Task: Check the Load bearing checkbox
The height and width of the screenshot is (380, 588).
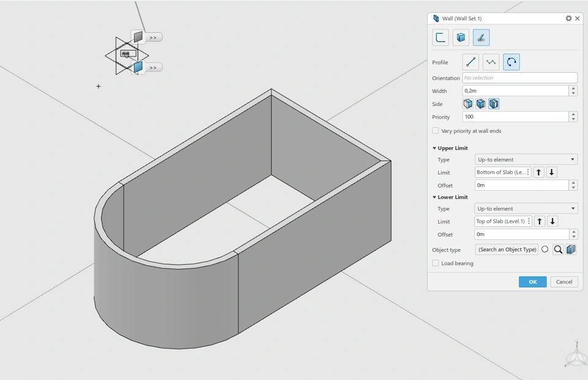Action: (x=435, y=263)
